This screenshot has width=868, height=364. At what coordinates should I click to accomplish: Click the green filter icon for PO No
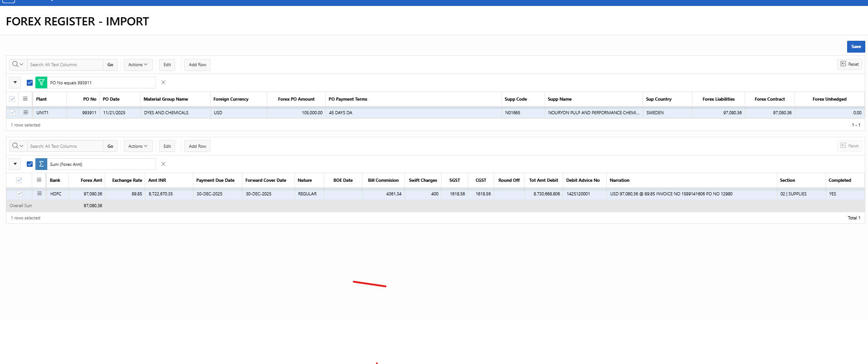click(41, 83)
